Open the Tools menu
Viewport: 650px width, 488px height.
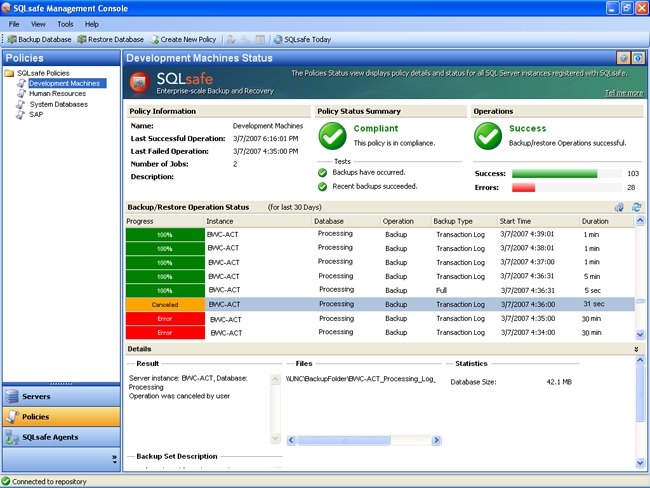tap(65, 24)
